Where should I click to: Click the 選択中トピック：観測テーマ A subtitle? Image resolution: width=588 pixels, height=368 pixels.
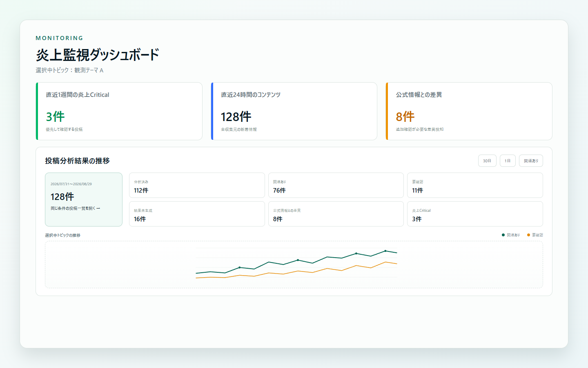(x=69, y=70)
